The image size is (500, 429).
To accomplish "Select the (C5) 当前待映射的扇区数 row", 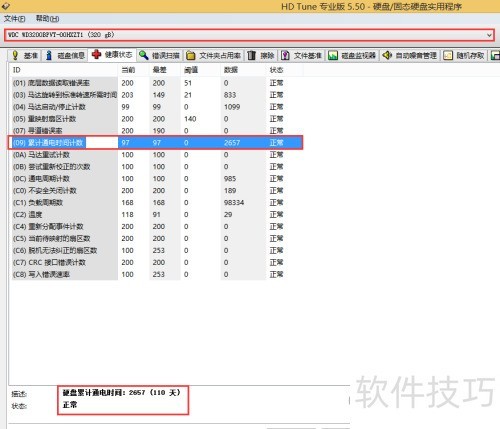I will pos(156,239).
